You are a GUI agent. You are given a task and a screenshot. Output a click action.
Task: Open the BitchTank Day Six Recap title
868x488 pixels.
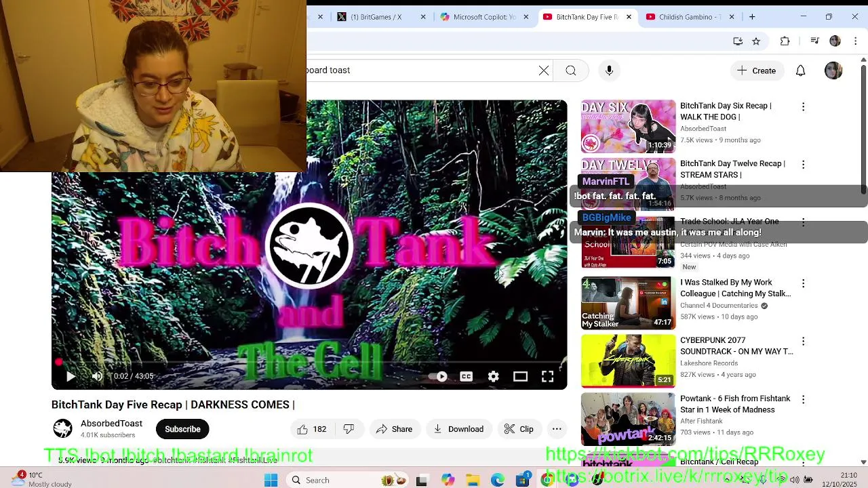tap(726, 111)
